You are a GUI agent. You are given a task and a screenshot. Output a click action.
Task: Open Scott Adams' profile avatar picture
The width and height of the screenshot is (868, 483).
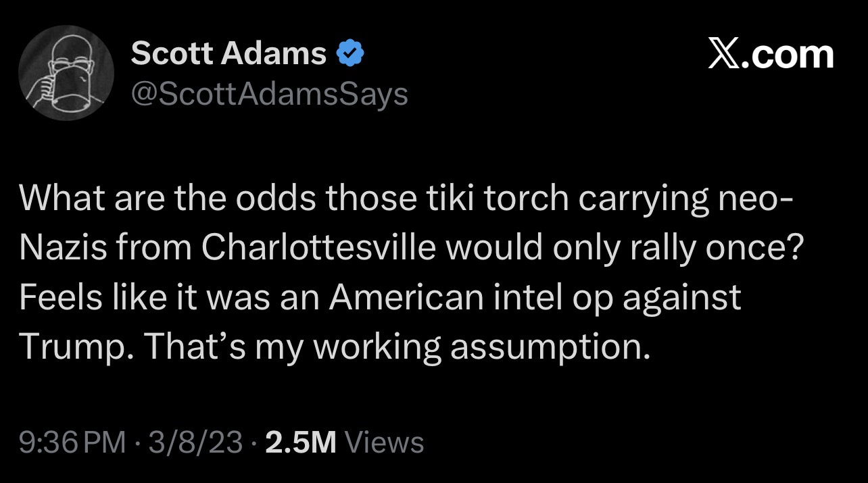pyautogui.click(x=66, y=72)
